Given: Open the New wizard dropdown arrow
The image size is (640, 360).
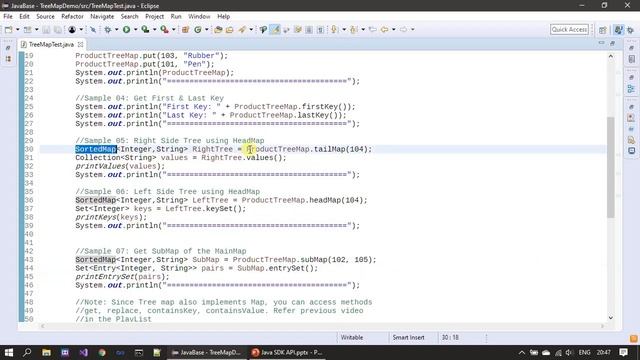Looking at the screenshot, I should point(17,30).
